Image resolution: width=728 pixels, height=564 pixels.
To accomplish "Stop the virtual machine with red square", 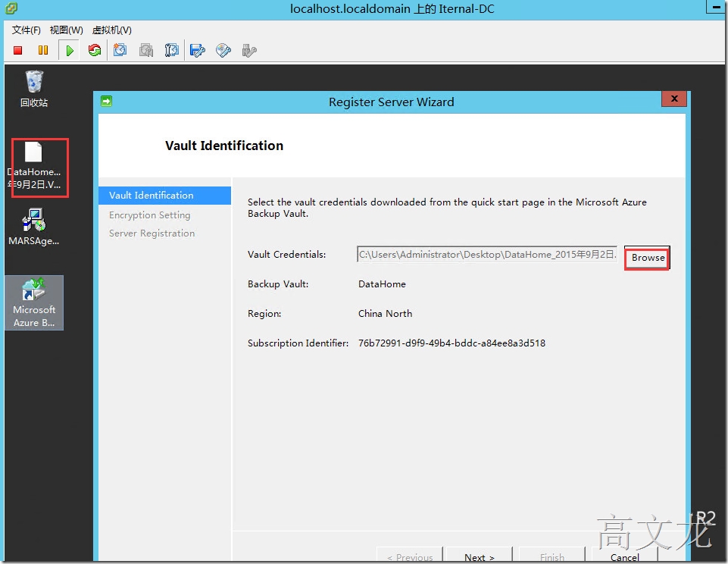I will point(18,50).
